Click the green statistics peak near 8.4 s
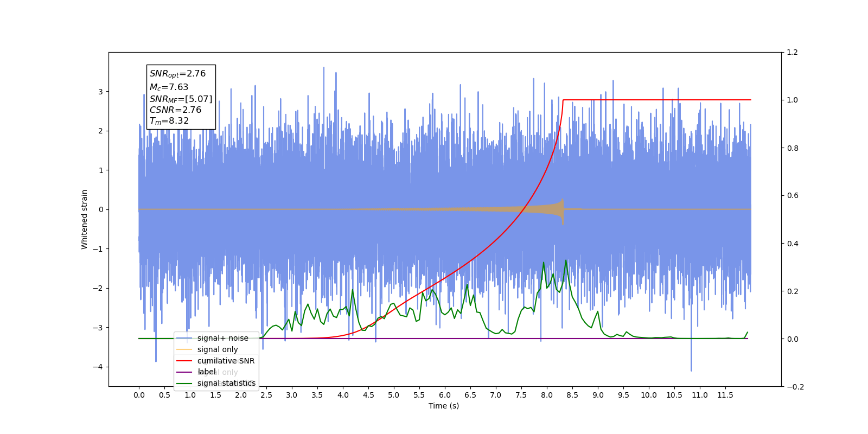868x434 pixels. tap(566, 260)
